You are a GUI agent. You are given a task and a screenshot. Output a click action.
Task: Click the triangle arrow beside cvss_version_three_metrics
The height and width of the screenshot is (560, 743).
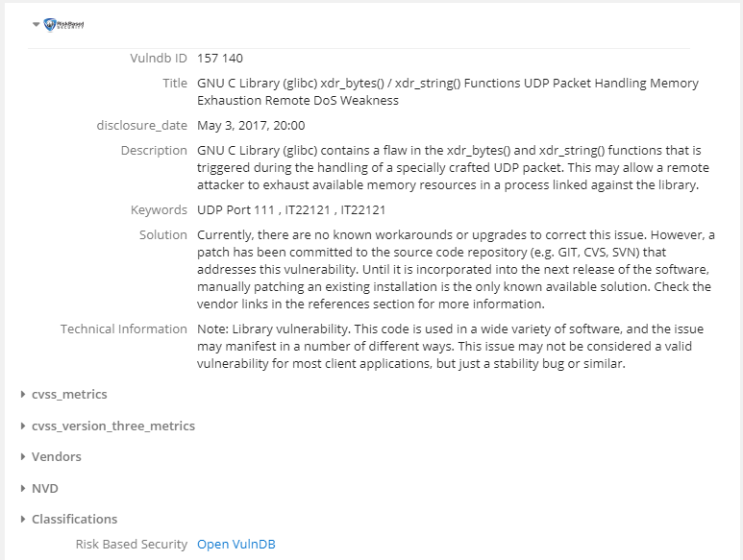tap(22, 426)
